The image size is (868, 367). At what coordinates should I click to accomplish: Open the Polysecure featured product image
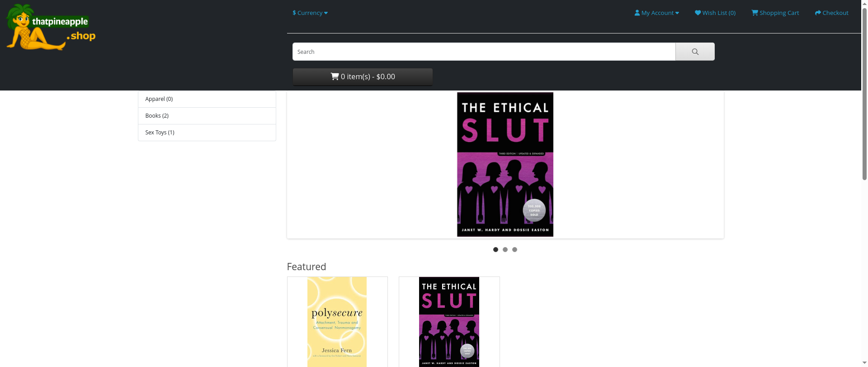[337, 322]
